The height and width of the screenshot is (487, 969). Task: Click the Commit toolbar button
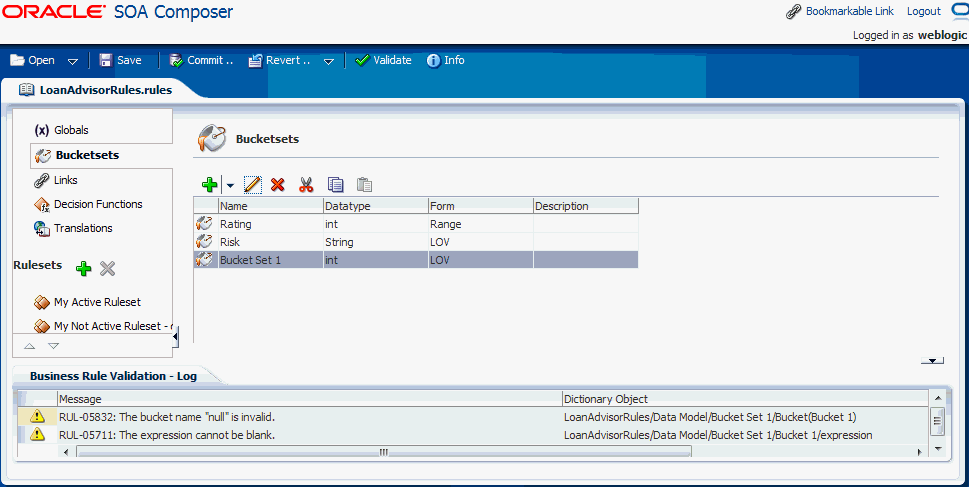(201, 60)
